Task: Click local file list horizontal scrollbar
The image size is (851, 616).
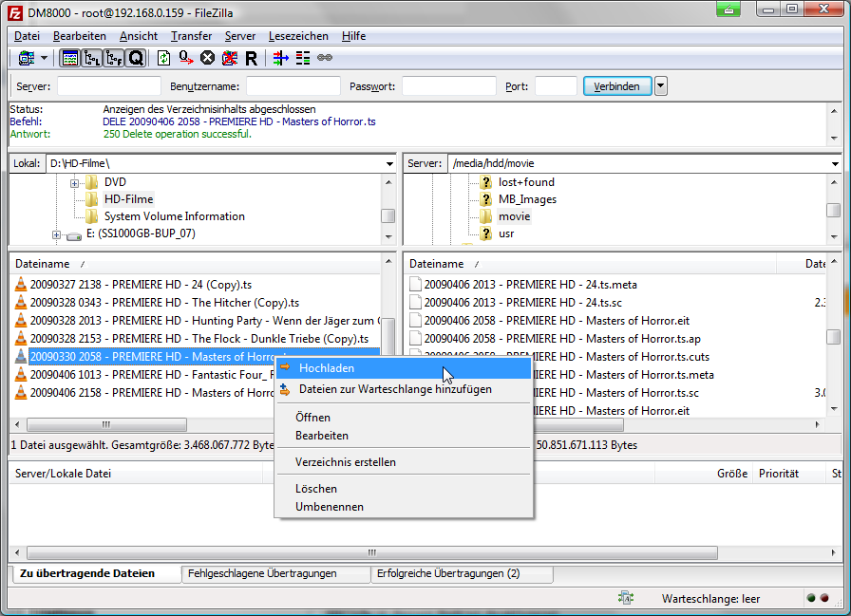Action: 106,424
